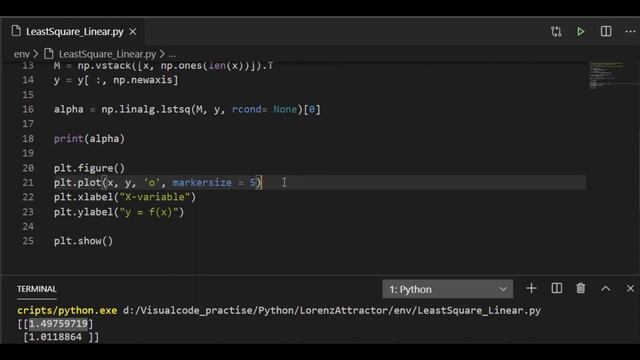Click the 1.0118864 terminal output value
Viewport: 640px width, 360px height.
pyautogui.click(x=55, y=337)
